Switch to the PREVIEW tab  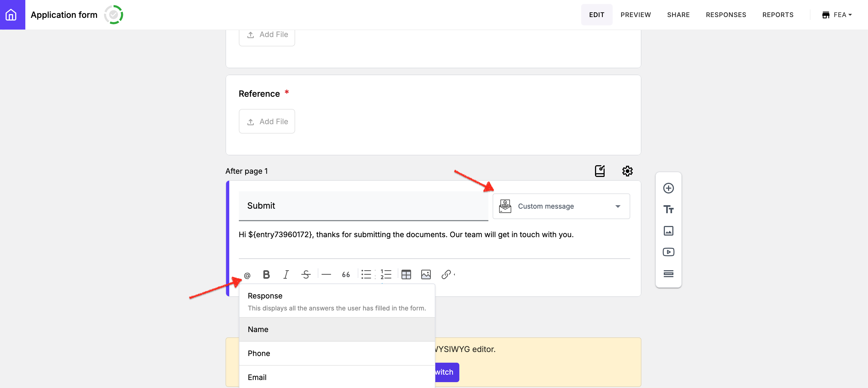point(636,15)
